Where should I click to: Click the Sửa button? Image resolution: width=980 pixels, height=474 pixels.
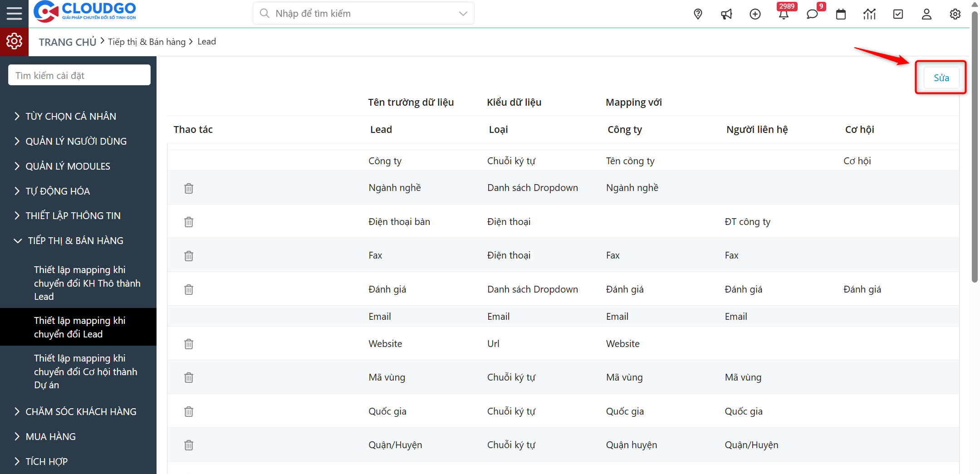pyautogui.click(x=941, y=78)
